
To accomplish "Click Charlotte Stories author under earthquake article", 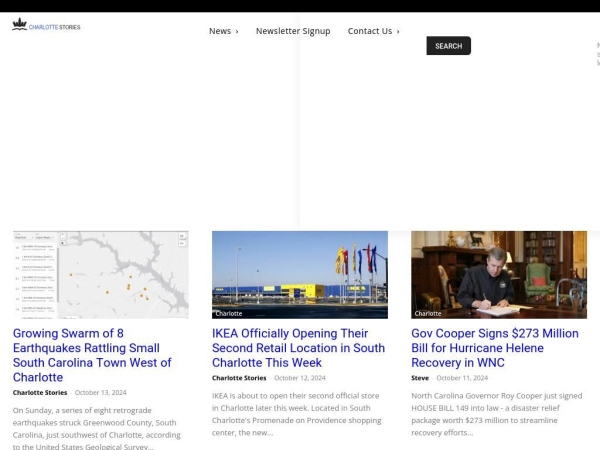I will tap(40, 393).
